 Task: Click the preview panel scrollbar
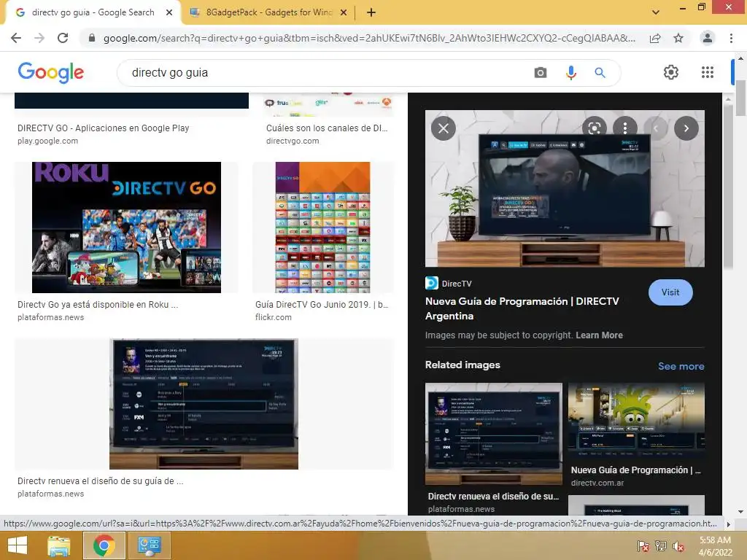pos(727,186)
